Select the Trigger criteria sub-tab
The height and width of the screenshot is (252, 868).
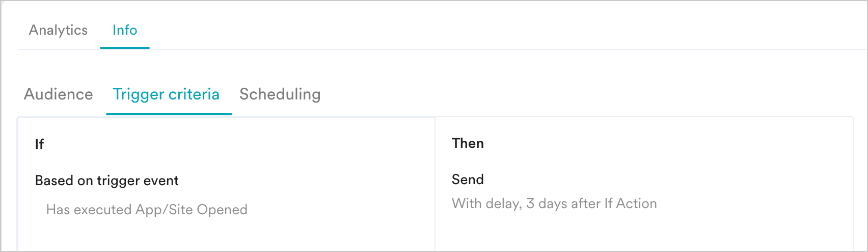166,94
